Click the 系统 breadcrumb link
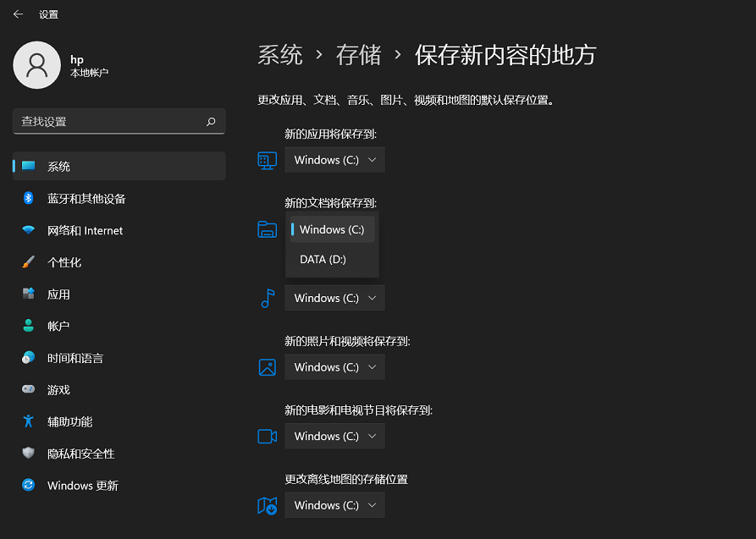756x539 pixels. [280, 55]
